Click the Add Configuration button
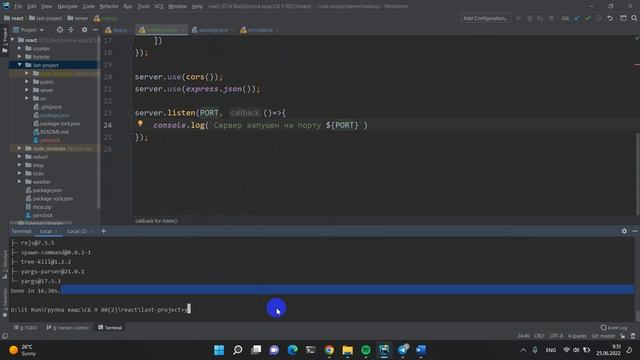Image resolution: width=640 pixels, height=360 pixels. click(485, 18)
